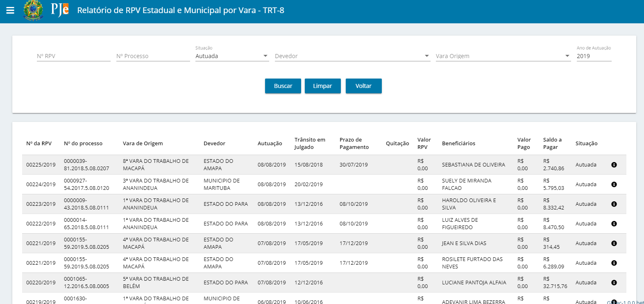Click MUNICIPIO DE MARITUBA debtor cell
Image resolution: width=644 pixels, height=304 pixels.
[x=222, y=185]
